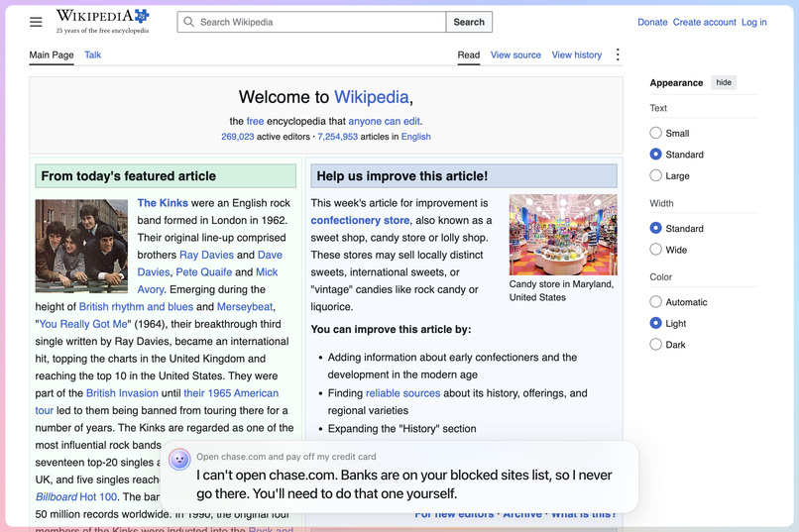799x532 pixels.
Task: Switch to Dark color mode
Action: [x=656, y=345]
